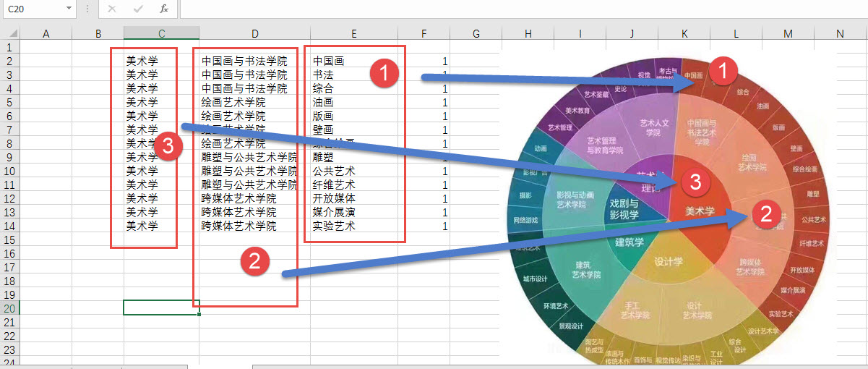This screenshot has width=868, height=369.
Task: Select row 22 header
Action: [10, 336]
